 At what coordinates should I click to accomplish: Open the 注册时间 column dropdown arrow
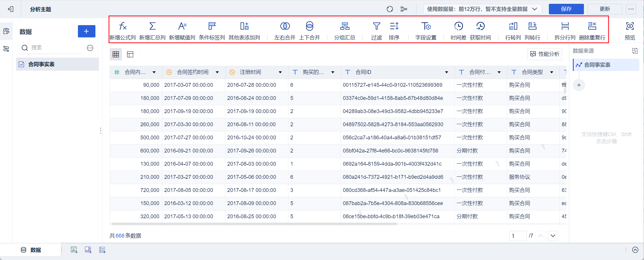point(280,72)
